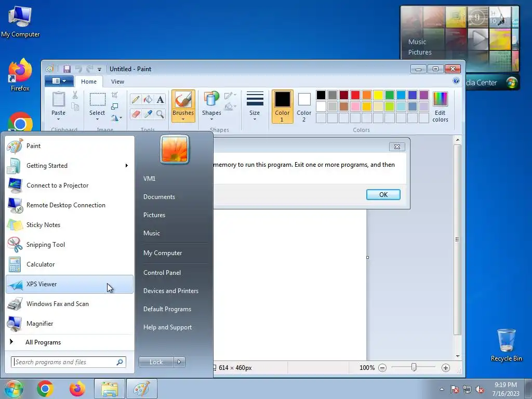Click the zoom slider handle
The height and width of the screenshot is (399, 532).
click(414, 367)
